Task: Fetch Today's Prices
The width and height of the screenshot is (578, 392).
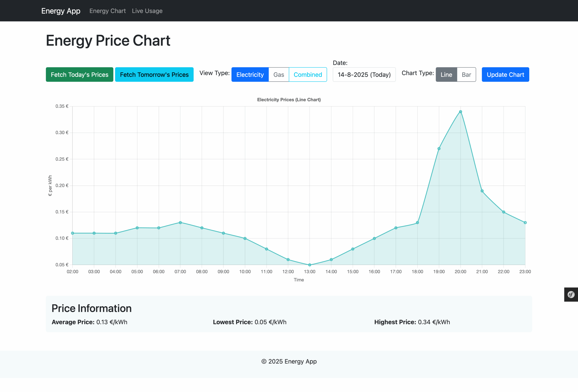Action: pos(79,74)
